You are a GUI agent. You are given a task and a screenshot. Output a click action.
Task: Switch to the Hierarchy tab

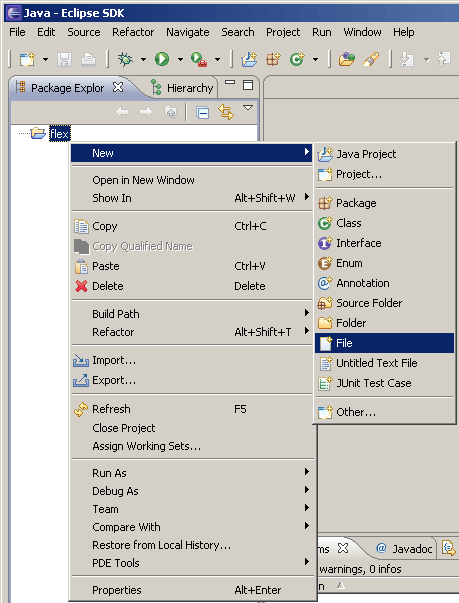[x=182, y=88]
